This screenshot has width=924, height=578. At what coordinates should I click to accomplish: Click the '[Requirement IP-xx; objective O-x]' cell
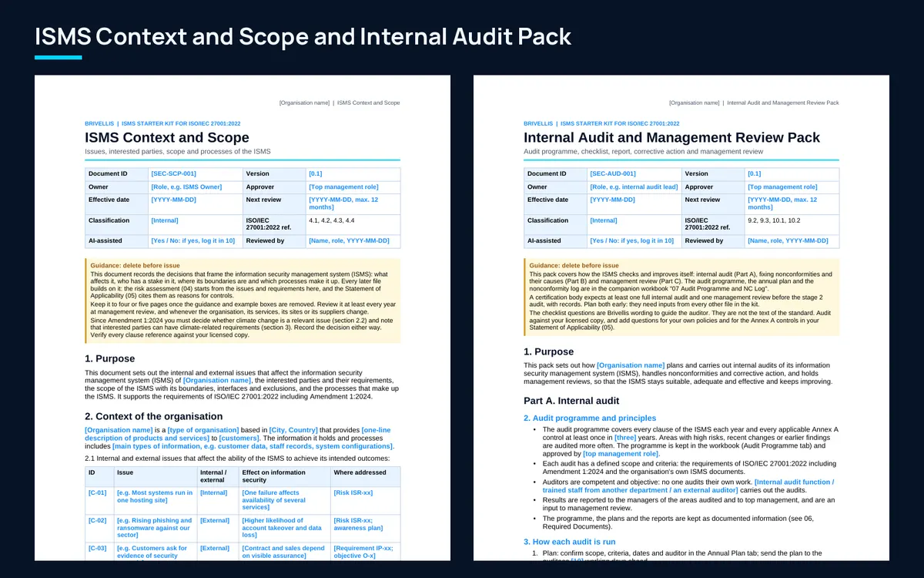363,552
